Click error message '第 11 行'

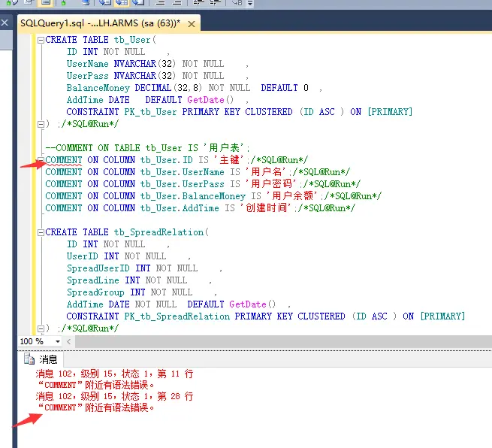pos(175,374)
